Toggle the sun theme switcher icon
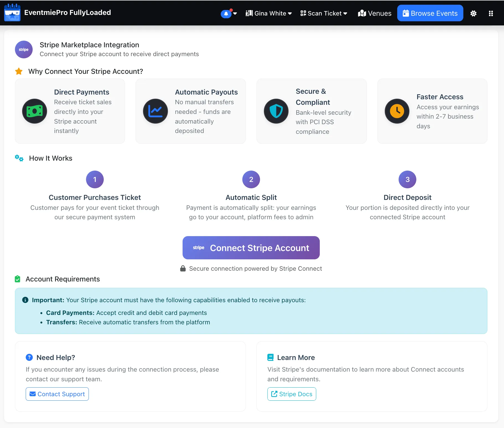Image resolution: width=504 pixels, height=428 pixels. pos(473,13)
